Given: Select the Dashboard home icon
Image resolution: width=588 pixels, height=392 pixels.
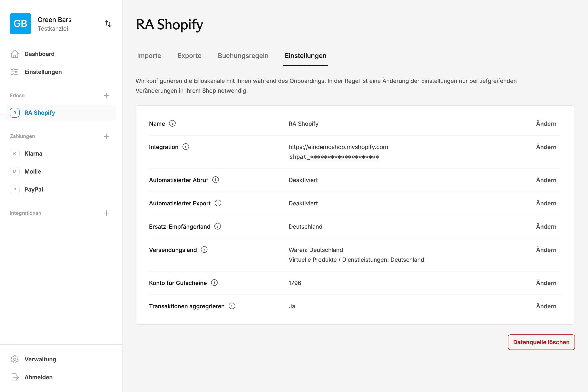Looking at the screenshot, I should pos(15,54).
